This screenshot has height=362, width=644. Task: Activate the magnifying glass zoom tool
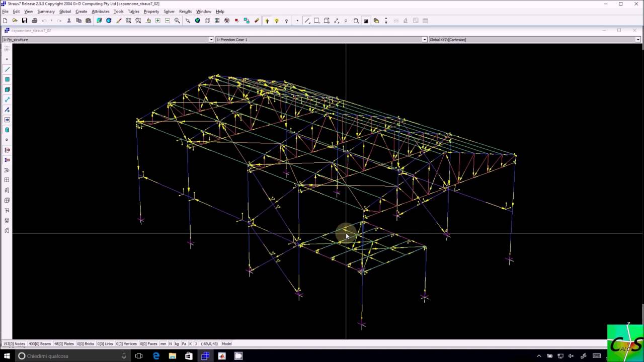pos(177,21)
